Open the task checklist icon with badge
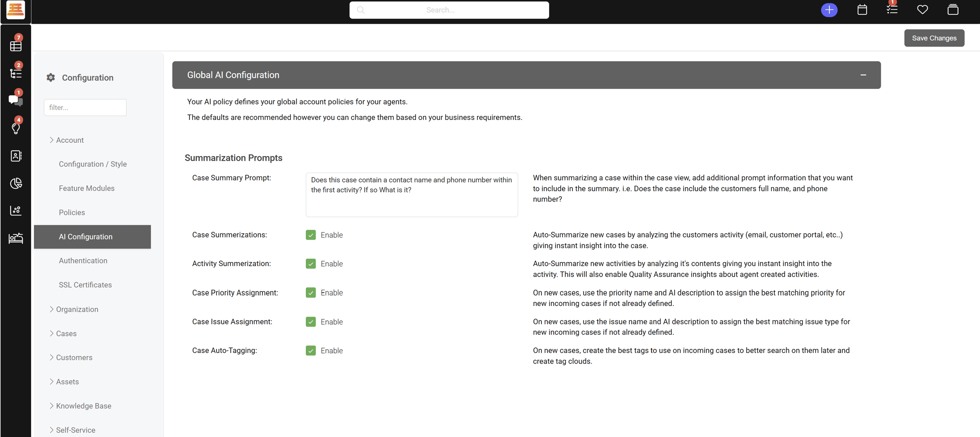The width and height of the screenshot is (980, 437). [x=892, y=9]
